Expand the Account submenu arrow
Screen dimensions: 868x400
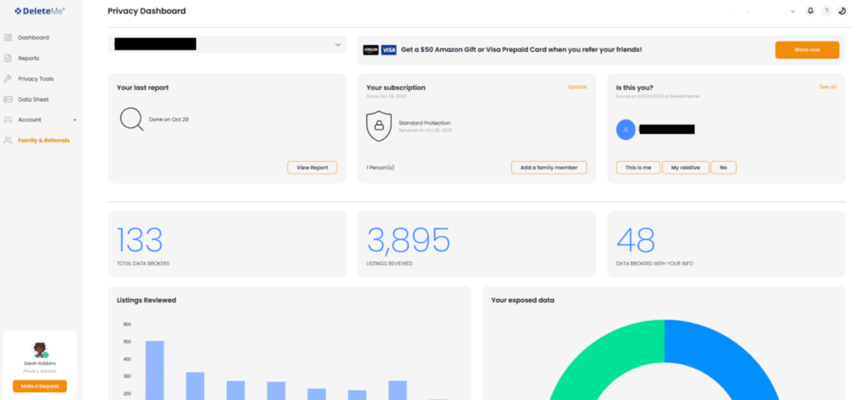coord(75,120)
